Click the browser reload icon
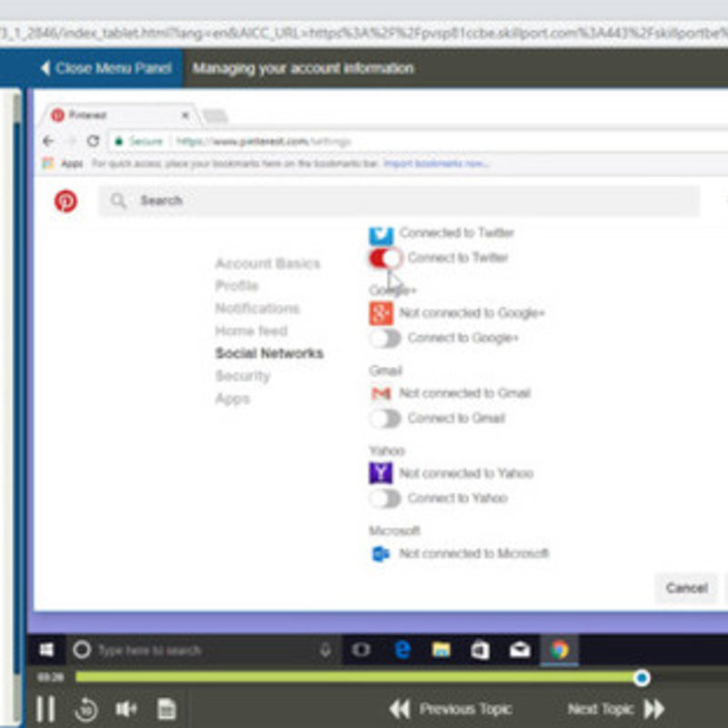 coord(94,141)
